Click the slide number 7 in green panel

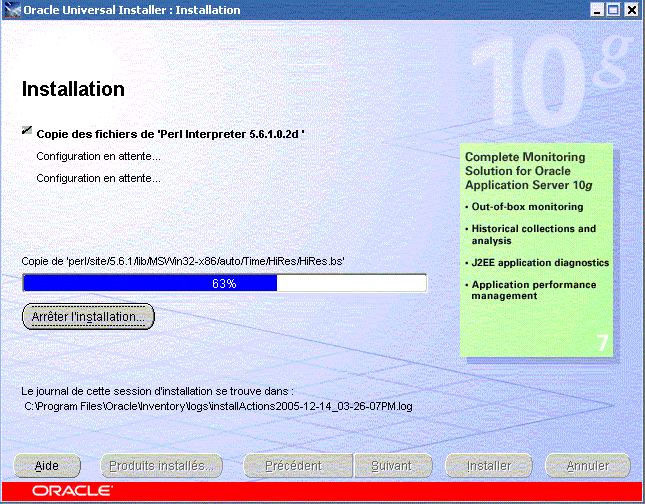[x=601, y=342]
